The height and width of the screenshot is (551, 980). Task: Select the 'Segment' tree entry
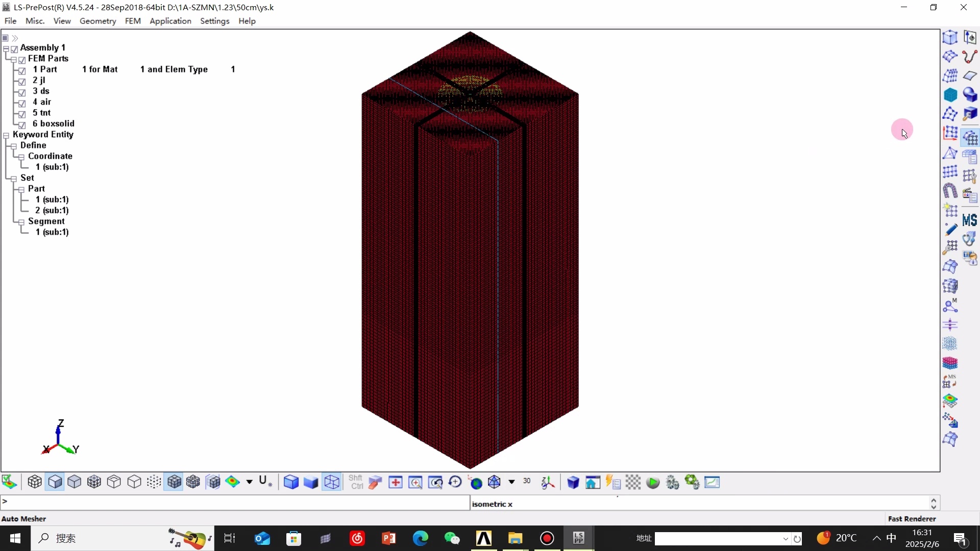click(46, 221)
